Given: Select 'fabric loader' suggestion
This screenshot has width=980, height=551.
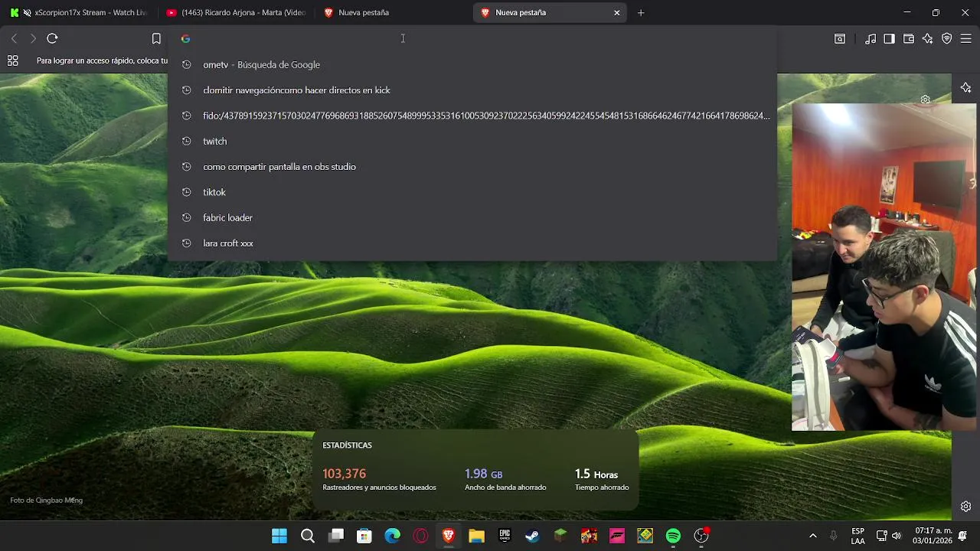Looking at the screenshot, I should point(472,217).
